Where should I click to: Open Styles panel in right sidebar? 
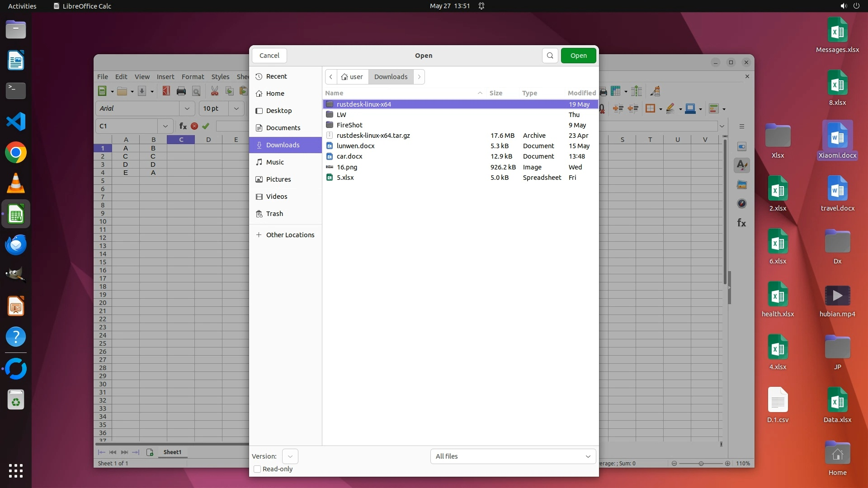[x=741, y=165]
